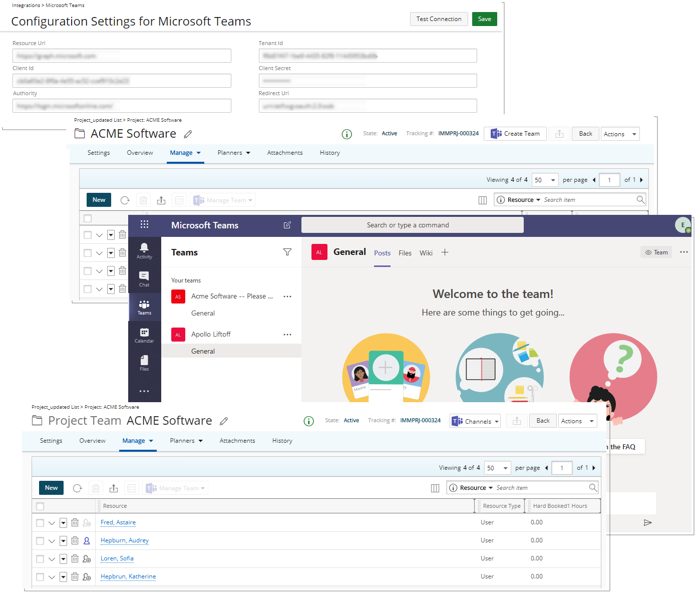This screenshot has width=700, height=597.
Task: Click the user icon on the Hepburn, Audrey row
Action: [x=87, y=540]
